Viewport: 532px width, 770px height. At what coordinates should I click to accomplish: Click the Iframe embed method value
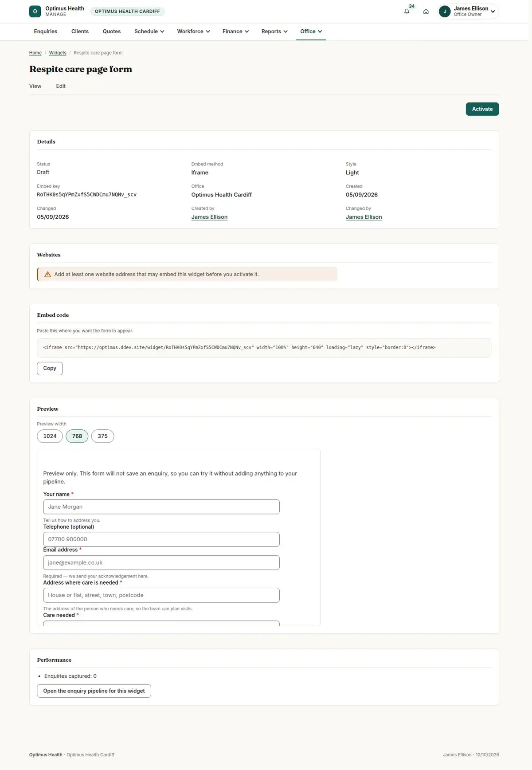pos(200,173)
